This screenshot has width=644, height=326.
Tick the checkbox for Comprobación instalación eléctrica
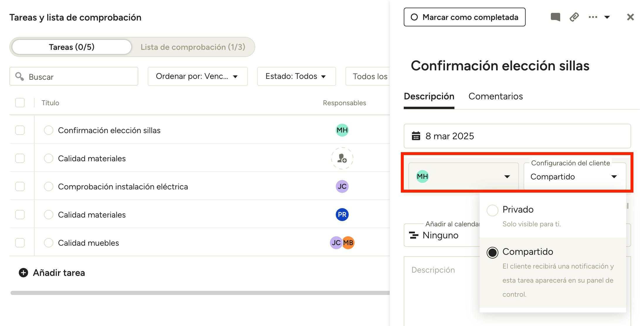pos(20,186)
